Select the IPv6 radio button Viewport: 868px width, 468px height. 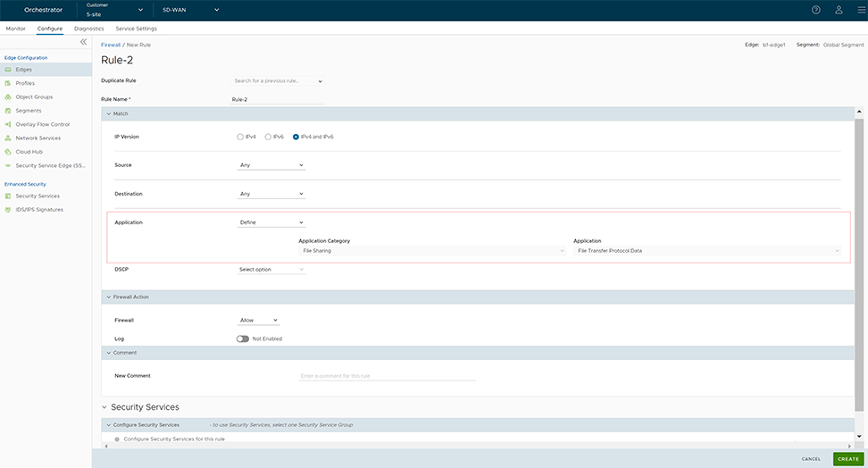tap(268, 137)
